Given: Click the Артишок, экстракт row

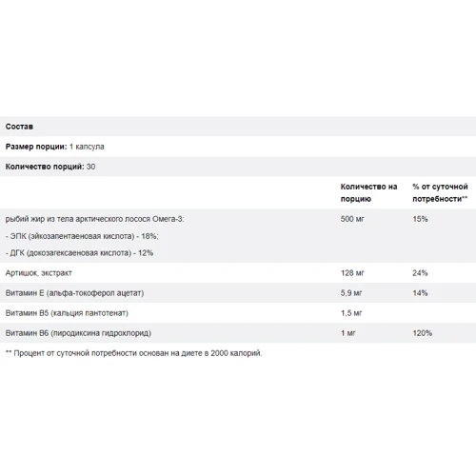Looking at the screenshot, I should [238, 272].
